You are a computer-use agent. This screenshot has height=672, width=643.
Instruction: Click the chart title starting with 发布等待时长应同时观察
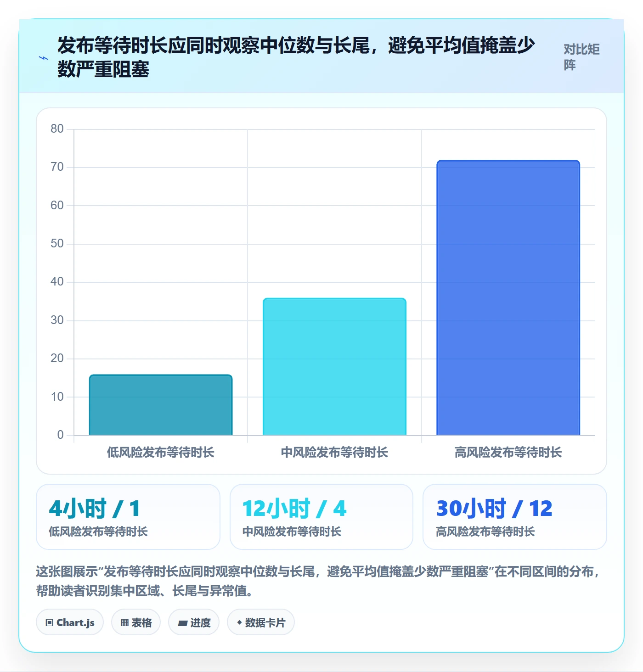(x=296, y=57)
